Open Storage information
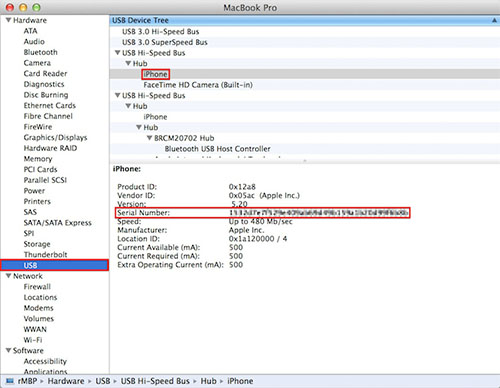 37,244
